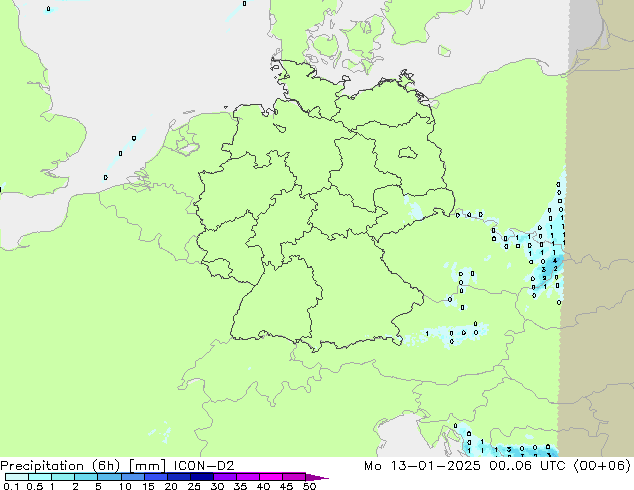Click the 'Precipitation (6h) [mm]' title text
The height and width of the screenshot is (490, 634).
click(x=83, y=466)
